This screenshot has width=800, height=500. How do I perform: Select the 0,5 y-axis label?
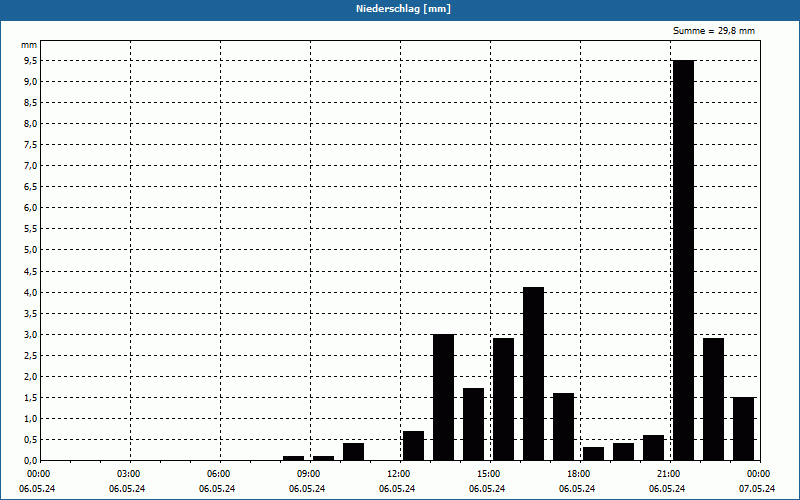(x=31, y=440)
